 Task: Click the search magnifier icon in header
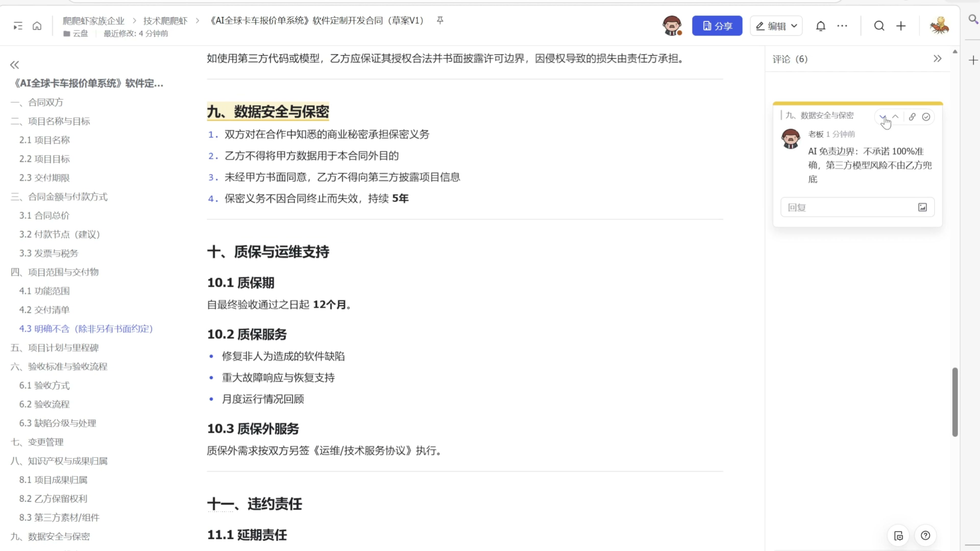[x=879, y=26]
